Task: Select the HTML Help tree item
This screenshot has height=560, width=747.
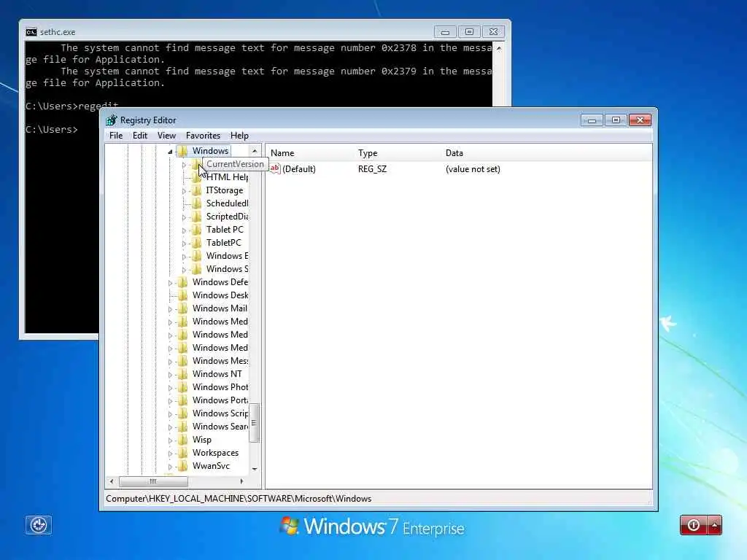Action: [x=227, y=178]
